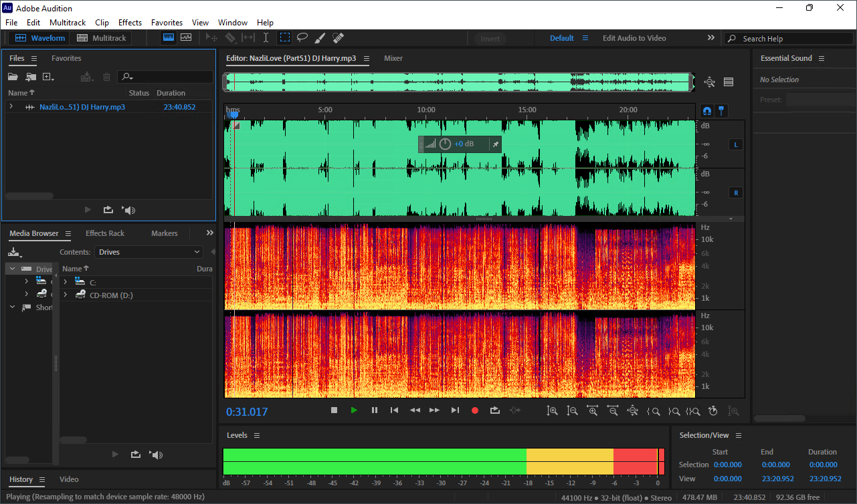Click the red Record button
The width and height of the screenshot is (857, 504).
click(475, 410)
